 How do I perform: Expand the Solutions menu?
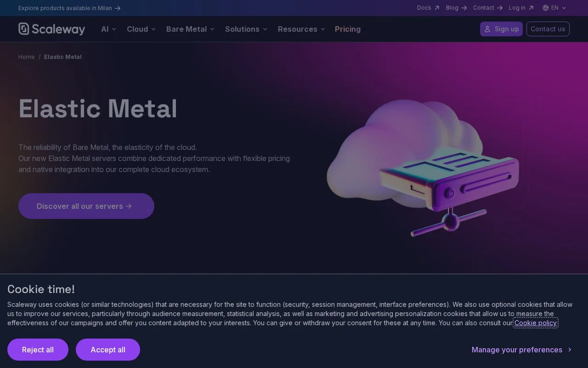point(246,29)
